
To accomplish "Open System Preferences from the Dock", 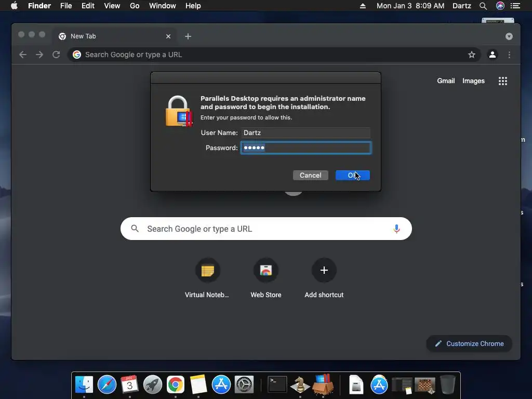I will click(244, 385).
